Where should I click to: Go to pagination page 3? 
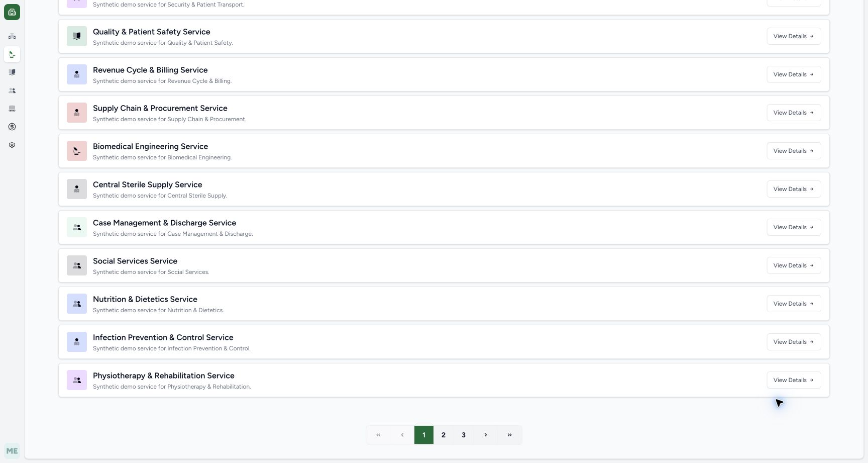tap(464, 435)
